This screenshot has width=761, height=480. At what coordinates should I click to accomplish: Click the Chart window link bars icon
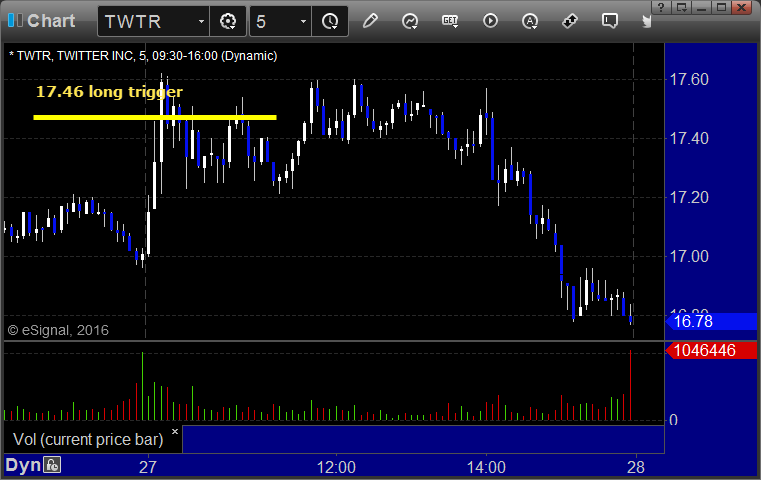click(x=15, y=20)
